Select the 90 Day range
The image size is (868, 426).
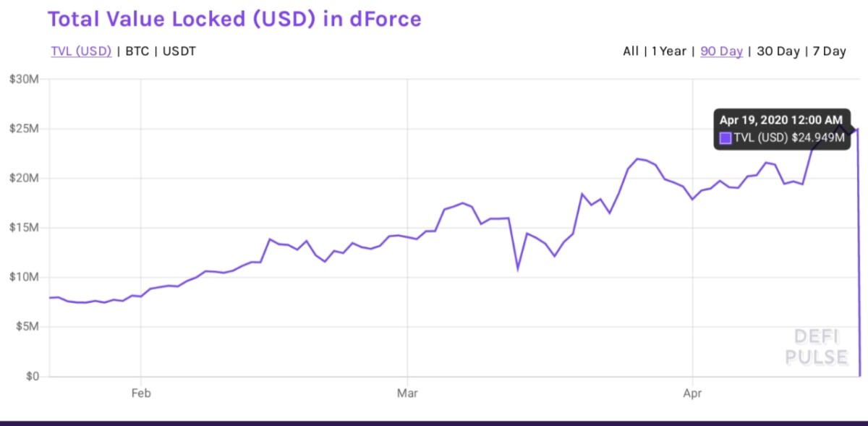click(x=721, y=51)
